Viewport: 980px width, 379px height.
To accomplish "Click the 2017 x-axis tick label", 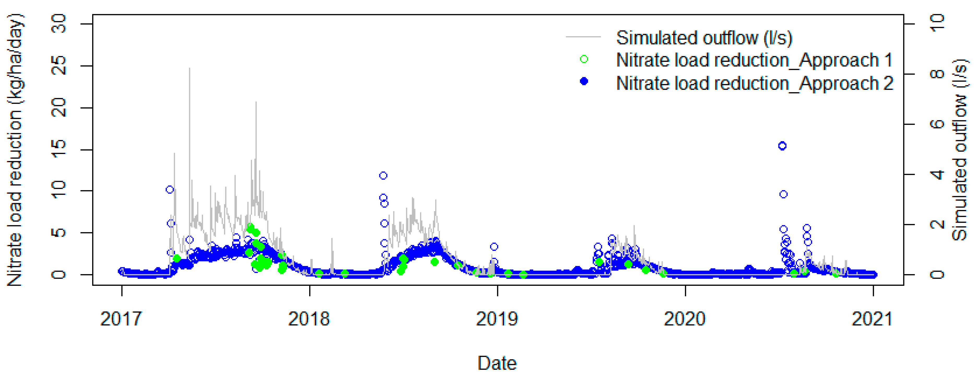I will point(121,318).
